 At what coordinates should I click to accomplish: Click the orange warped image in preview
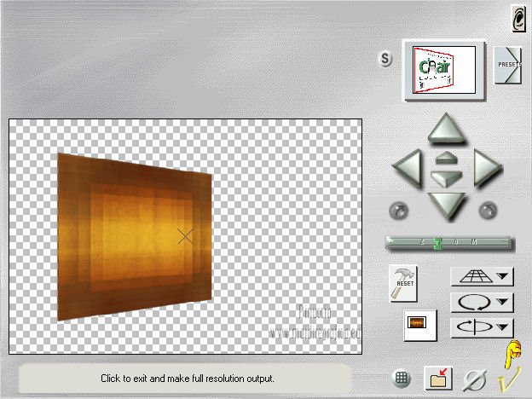coord(135,236)
